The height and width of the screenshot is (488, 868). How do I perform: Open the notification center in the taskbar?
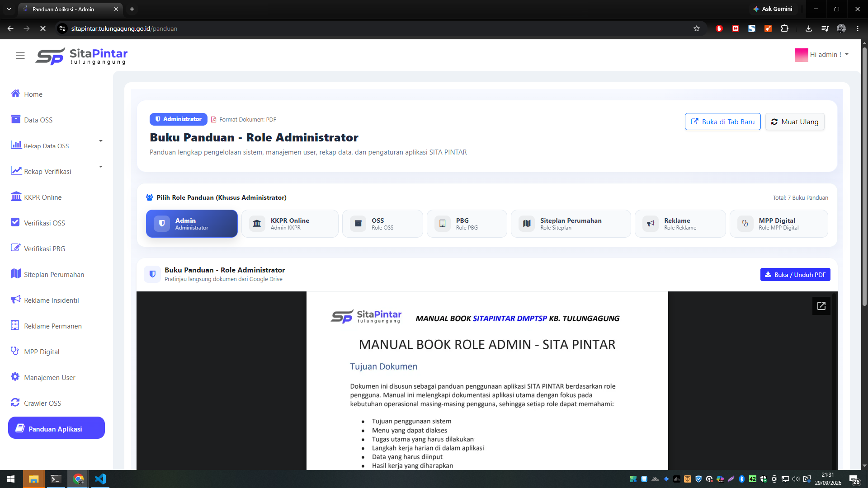point(854,479)
